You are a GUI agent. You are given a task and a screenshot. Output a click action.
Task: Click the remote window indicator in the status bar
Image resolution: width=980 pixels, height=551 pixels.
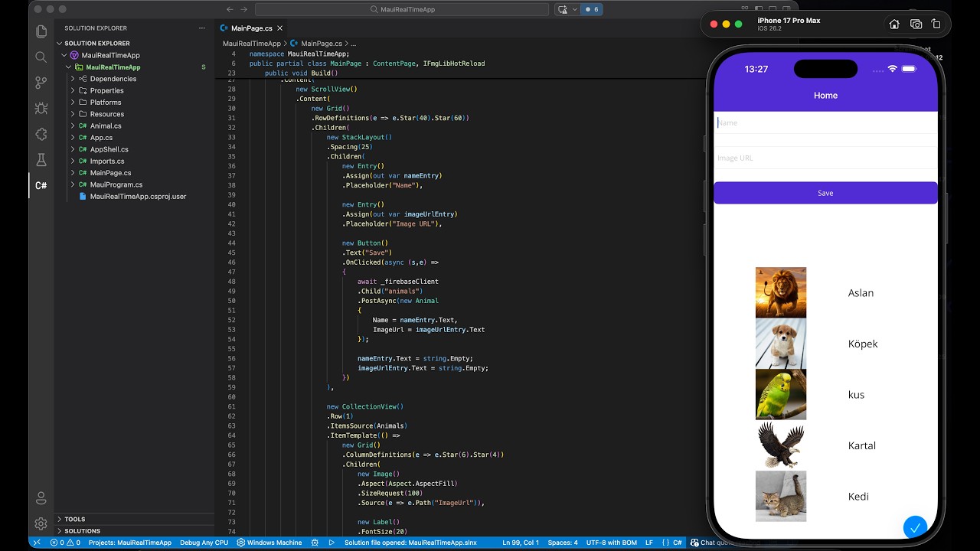tap(36, 543)
